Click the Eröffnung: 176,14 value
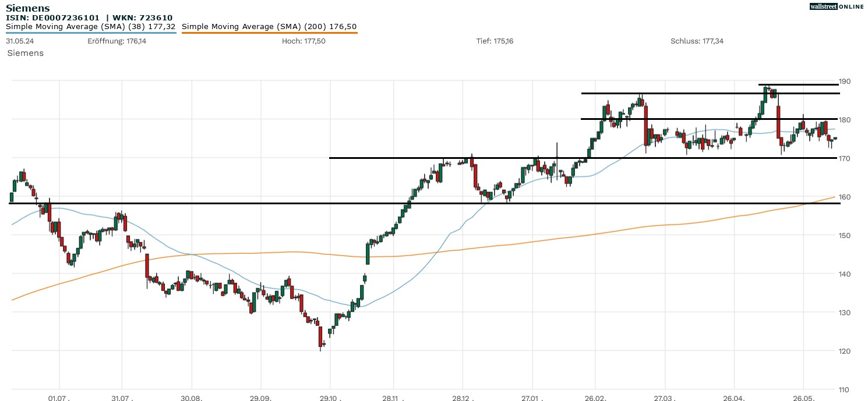 (x=117, y=41)
